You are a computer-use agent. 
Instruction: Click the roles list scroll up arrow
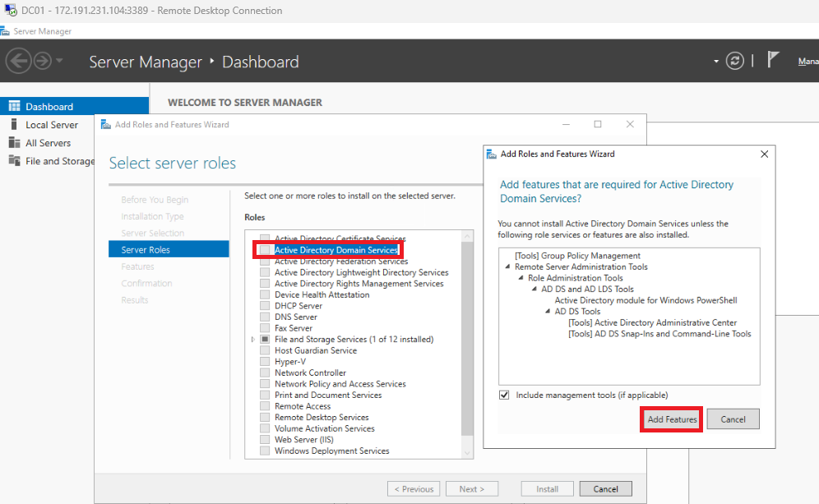pyautogui.click(x=467, y=237)
